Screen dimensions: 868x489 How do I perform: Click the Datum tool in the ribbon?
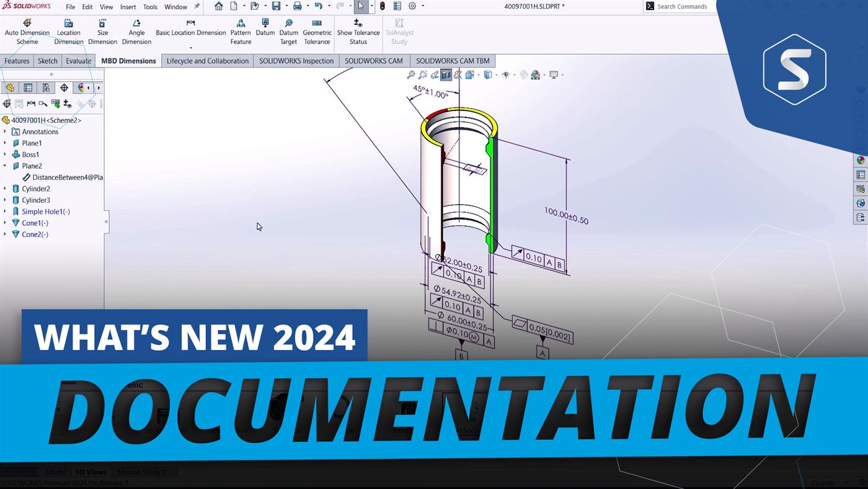click(265, 30)
